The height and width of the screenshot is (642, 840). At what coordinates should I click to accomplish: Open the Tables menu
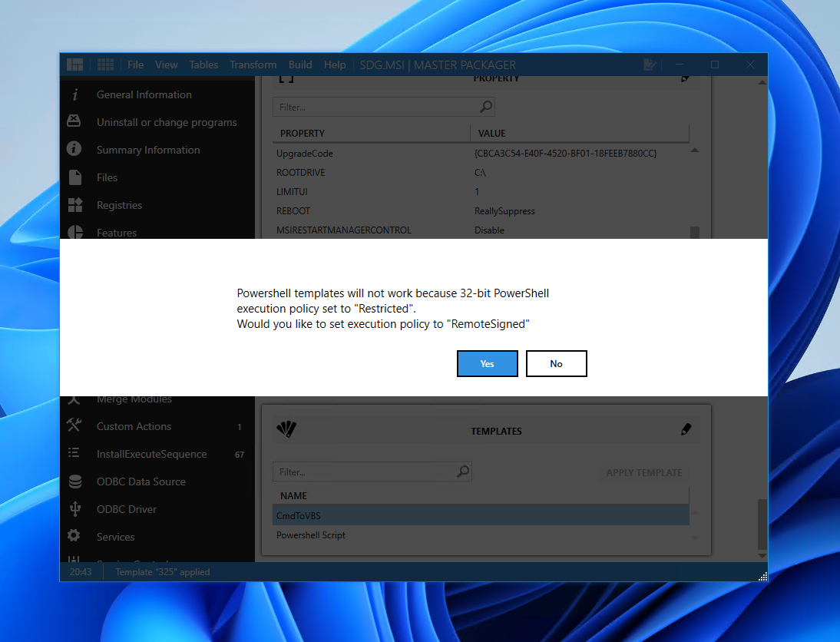(x=203, y=65)
